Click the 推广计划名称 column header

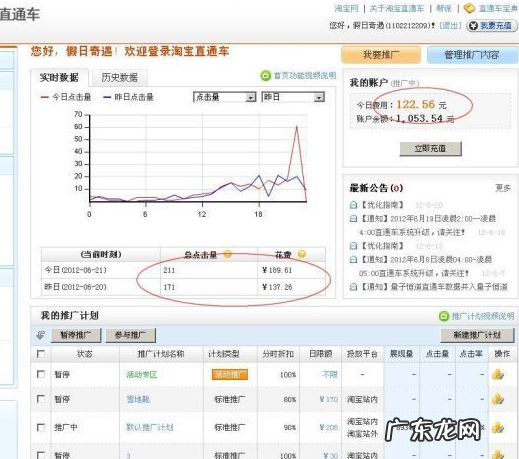pos(161,354)
